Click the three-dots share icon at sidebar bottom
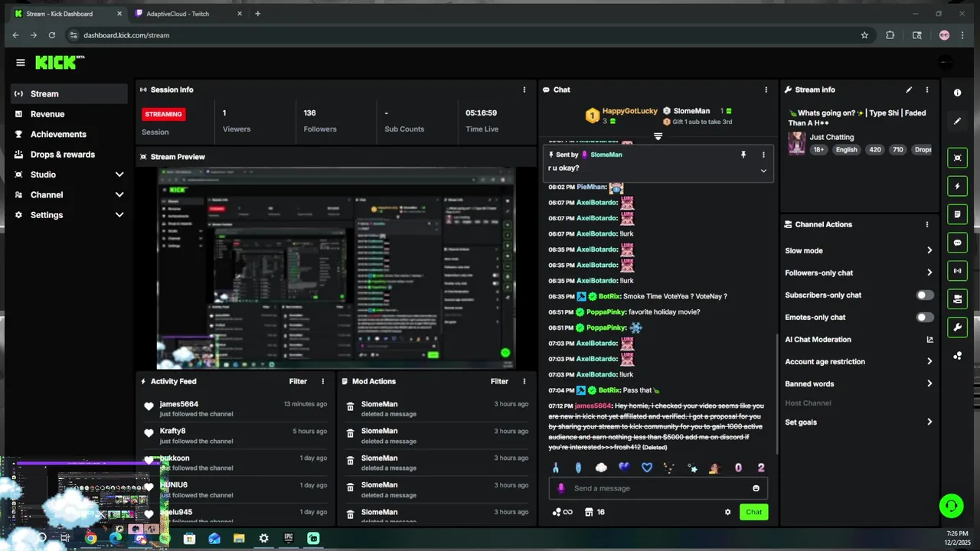This screenshot has height=551, width=980. coord(957,356)
